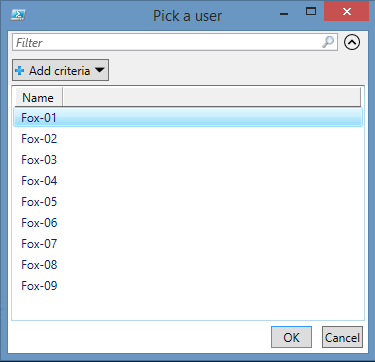375x362 pixels.
Task: Click the PowerShell icon in title bar
Action: tap(18, 15)
